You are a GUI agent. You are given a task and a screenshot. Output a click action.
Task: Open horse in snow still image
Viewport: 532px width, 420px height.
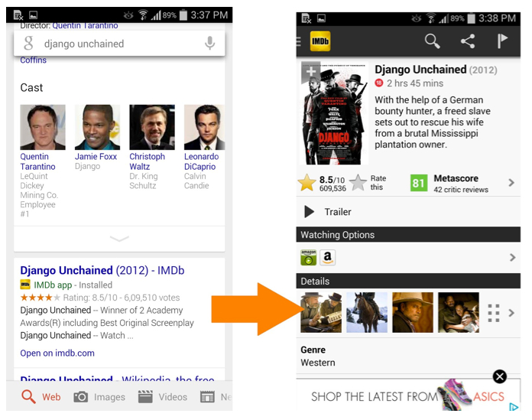(367, 312)
